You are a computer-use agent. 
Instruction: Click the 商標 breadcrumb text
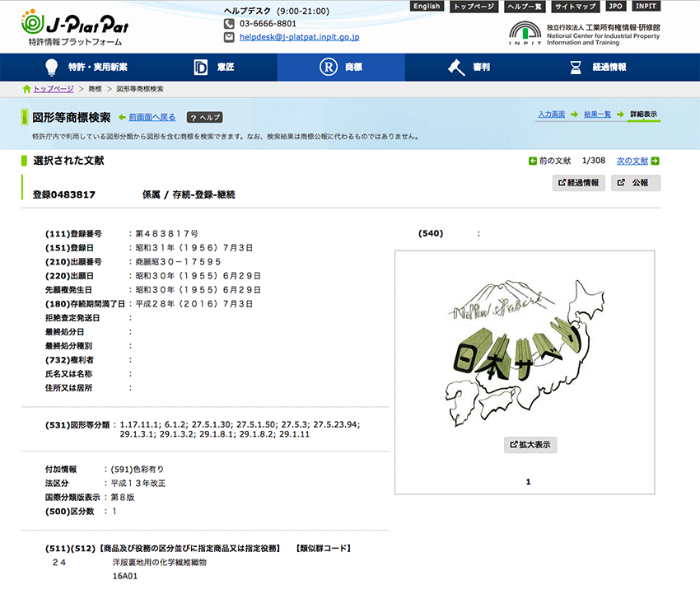[95, 89]
